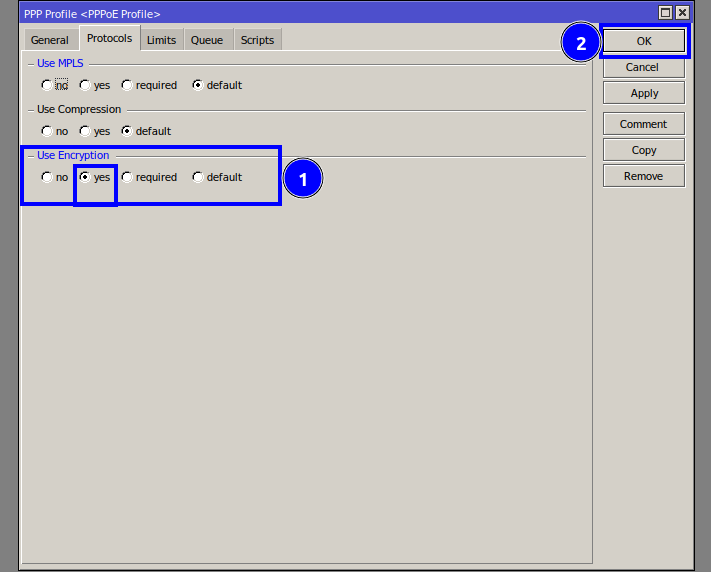Set Use MPLS to no
This screenshot has height=572, width=711.
pyautogui.click(x=46, y=86)
